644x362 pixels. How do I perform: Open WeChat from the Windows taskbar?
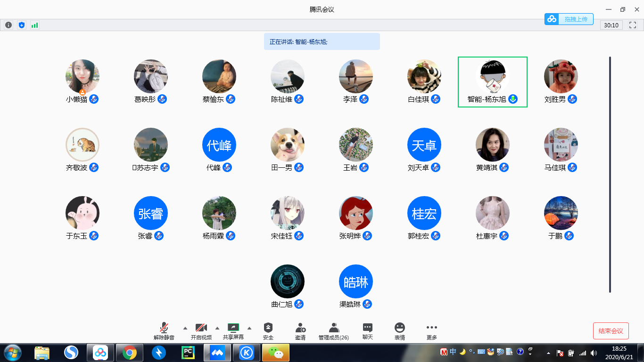pos(276,352)
